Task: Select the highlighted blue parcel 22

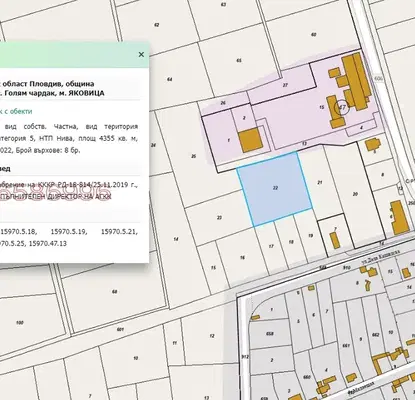Action: [275, 188]
